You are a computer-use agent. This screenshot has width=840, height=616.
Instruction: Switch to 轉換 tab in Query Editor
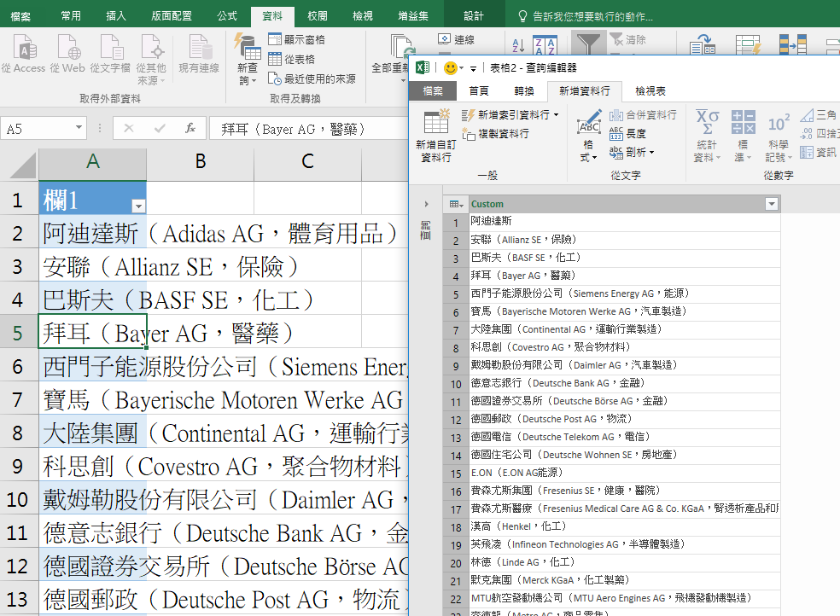[524, 91]
